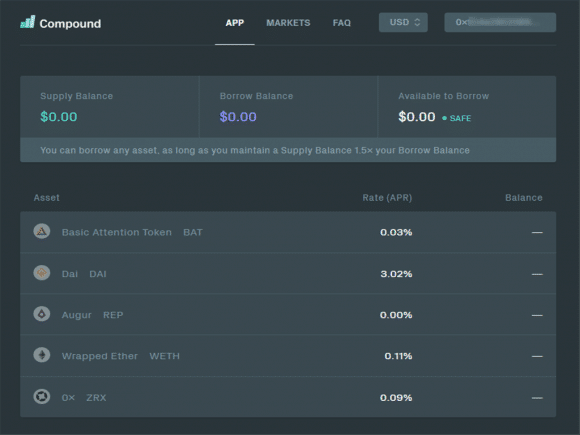Click the 0.11% rate value
This screenshot has width=580, height=435.
coord(398,356)
